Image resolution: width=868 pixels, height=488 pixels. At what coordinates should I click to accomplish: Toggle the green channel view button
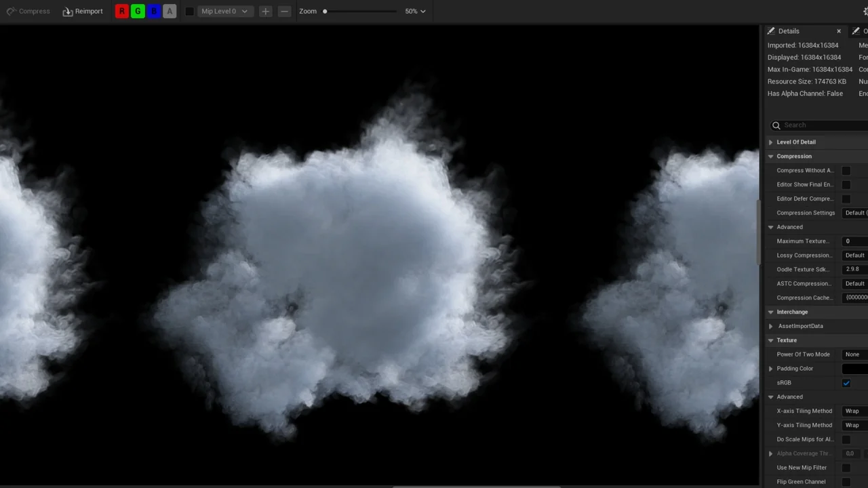tap(138, 12)
